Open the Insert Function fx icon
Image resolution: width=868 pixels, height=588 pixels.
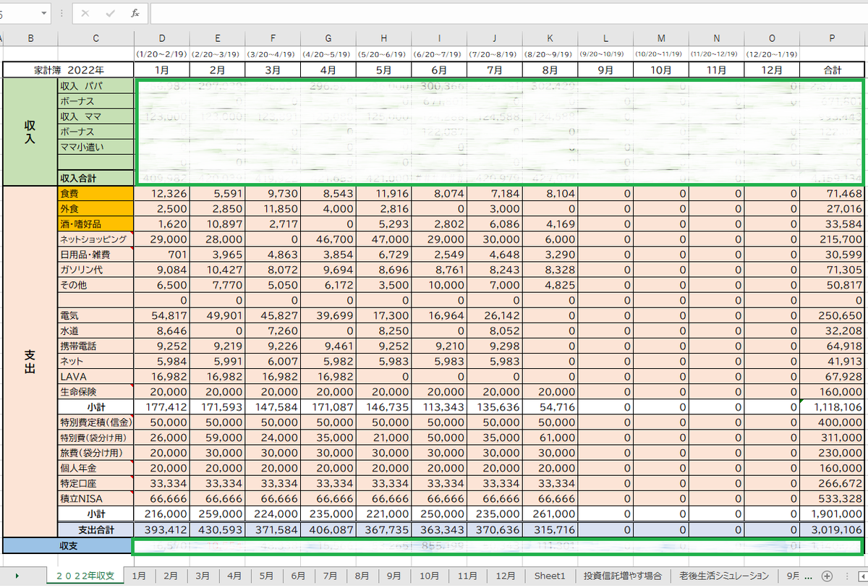pos(135,14)
